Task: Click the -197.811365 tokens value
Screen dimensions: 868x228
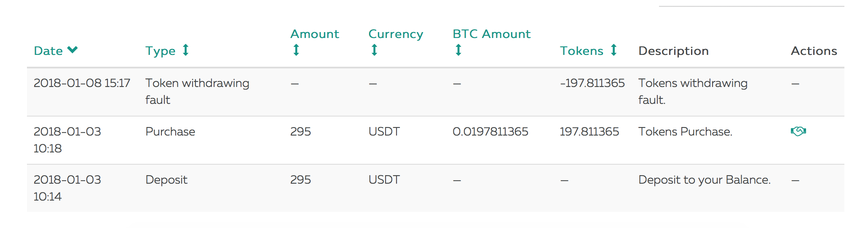Action: tap(592, 83)
